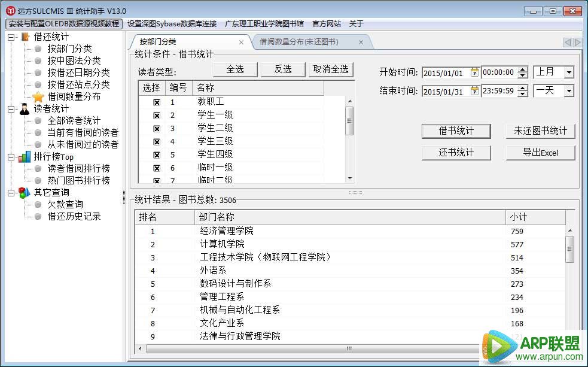Click the grey bullet beside 欠款查询
The width and height of the screenshot is (588, 367).
38,205
